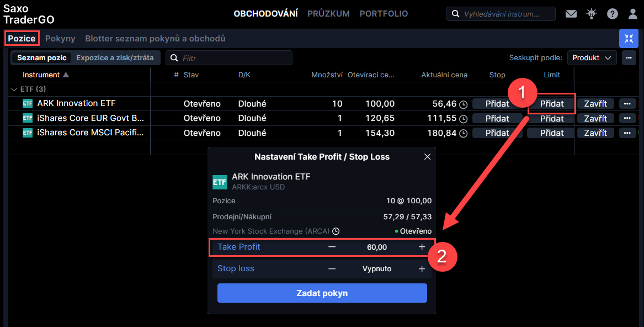The image size is (644, 327).
Task: Decrease Stop loss value with minus
Action: [x=332, y=268]
